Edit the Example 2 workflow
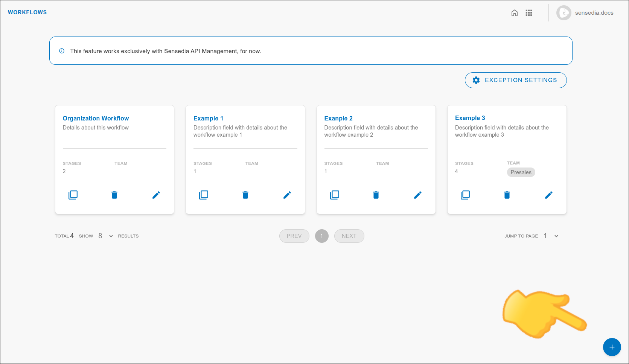This screenshot has width=629, height=364. click(418, 195)
